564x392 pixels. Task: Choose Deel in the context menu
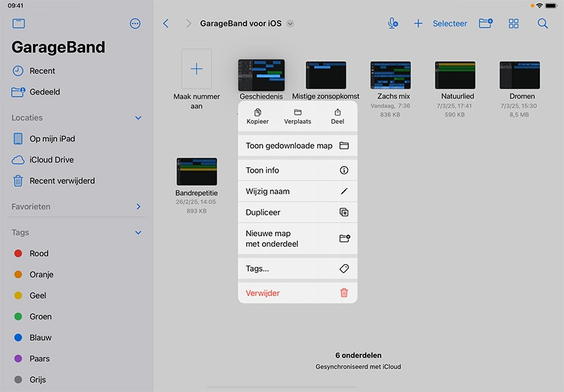coord(337,117)
